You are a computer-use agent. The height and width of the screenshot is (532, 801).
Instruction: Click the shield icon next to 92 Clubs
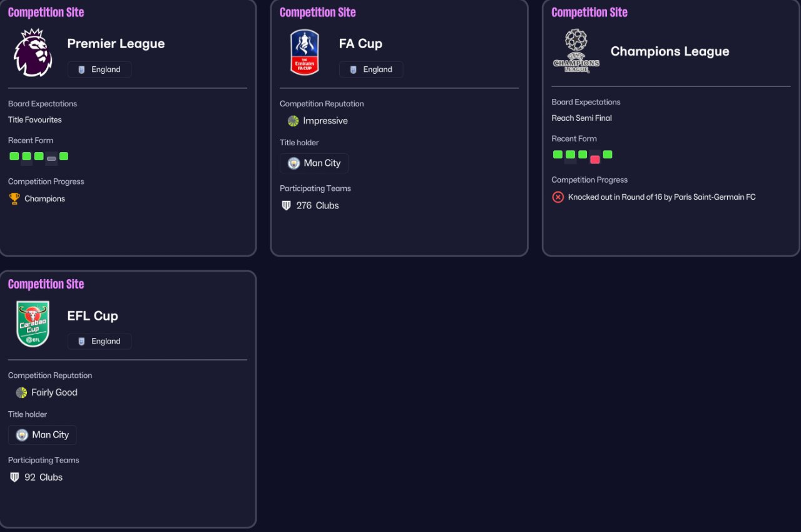point(14,478)
